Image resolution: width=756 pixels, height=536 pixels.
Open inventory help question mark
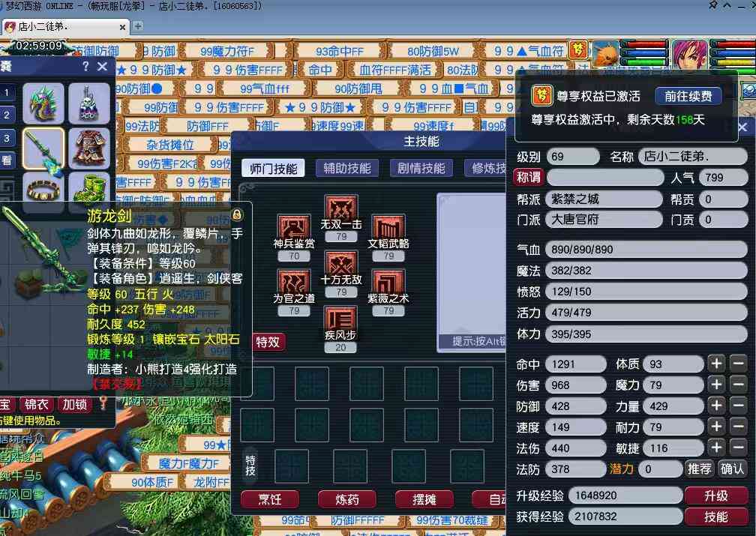point(85,66)
